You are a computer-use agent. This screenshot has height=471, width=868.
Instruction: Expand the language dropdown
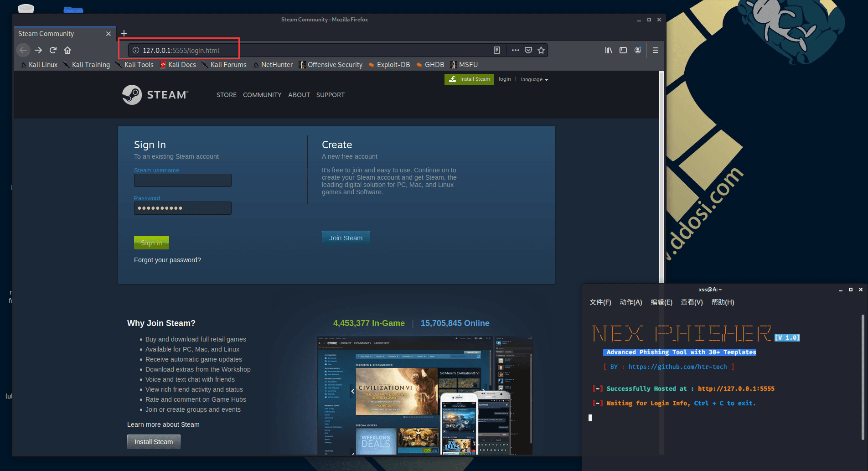coord(534,79)
